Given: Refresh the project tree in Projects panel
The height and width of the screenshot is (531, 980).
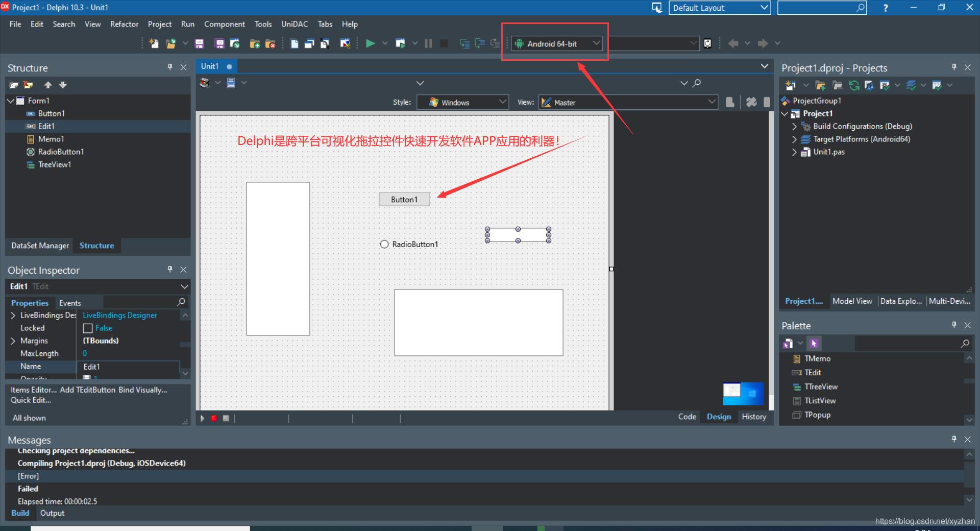Looking at the screenshot, I should [854, 85].
